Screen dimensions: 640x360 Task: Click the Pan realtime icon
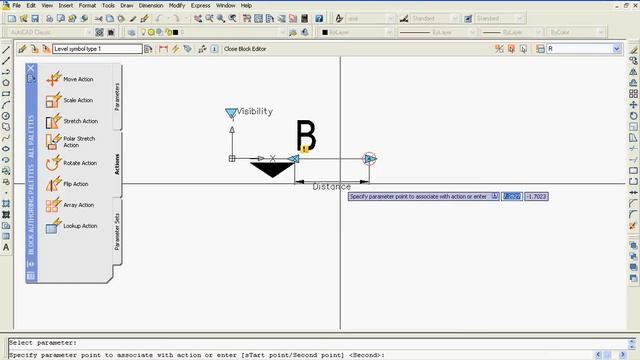point(198,18)
